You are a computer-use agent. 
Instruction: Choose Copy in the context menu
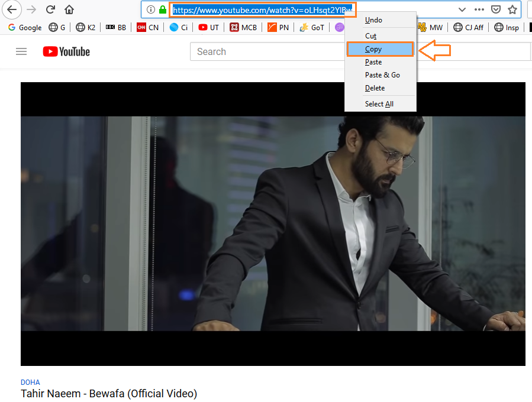(381, 49)
